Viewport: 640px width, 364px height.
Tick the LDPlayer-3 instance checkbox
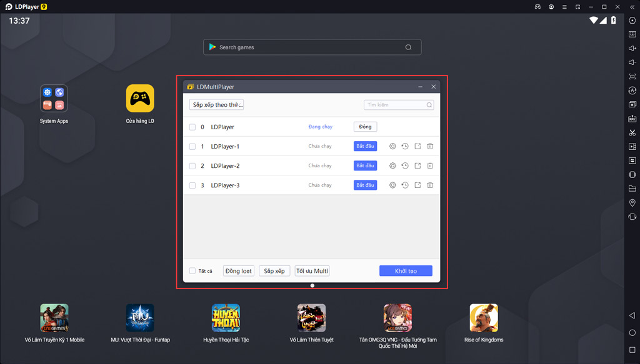(192, 185)
